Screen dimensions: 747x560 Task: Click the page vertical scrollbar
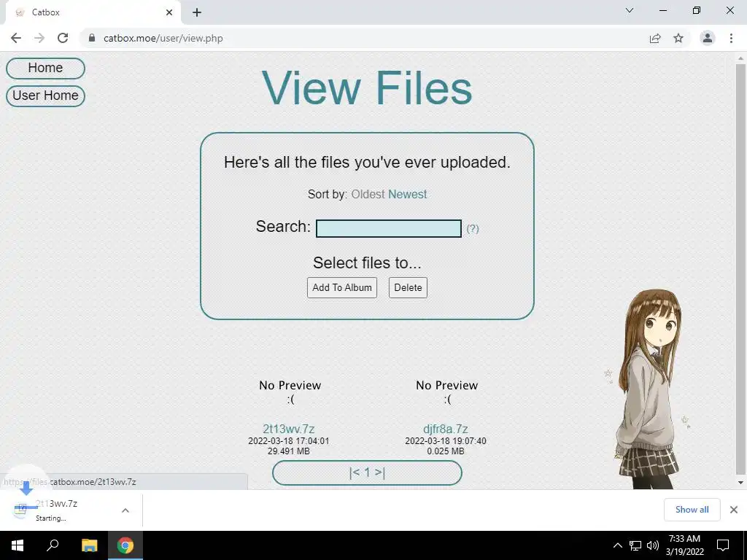(x=740, y=269)
